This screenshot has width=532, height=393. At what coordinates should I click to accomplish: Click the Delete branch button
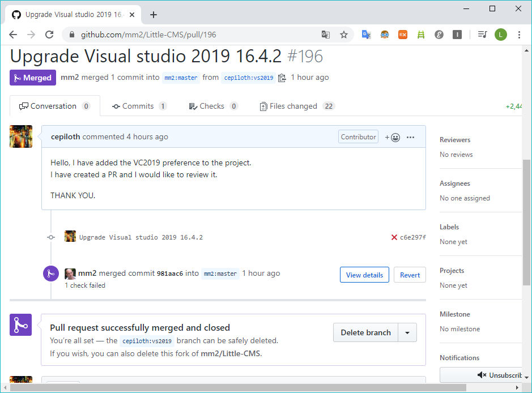pyautogui.click(x=366, y=332)
